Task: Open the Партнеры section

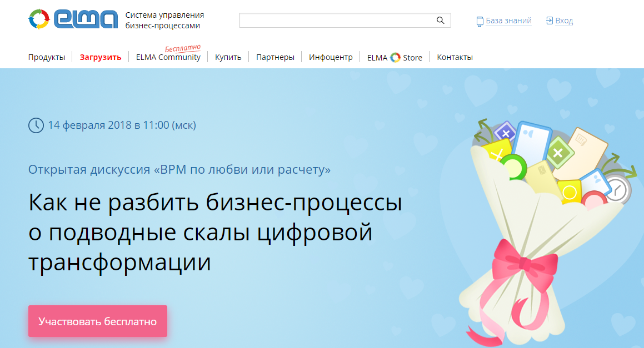Action: [274, 57]
